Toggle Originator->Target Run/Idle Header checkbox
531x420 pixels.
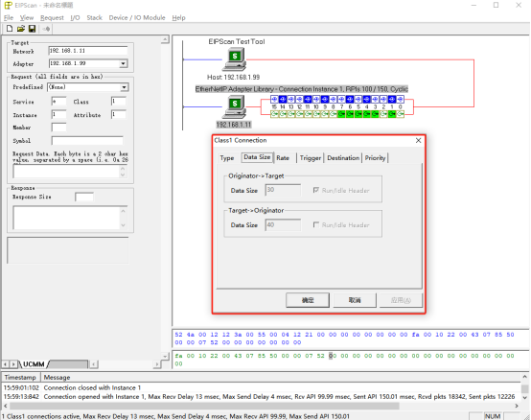tap(316, 190)
